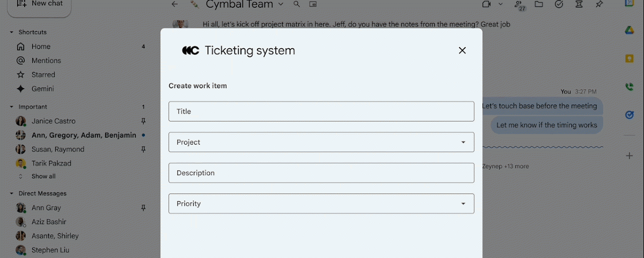This screenshot has width=644, height=258.
Task: Open Google Drive in the side panel
Action: 630,30
